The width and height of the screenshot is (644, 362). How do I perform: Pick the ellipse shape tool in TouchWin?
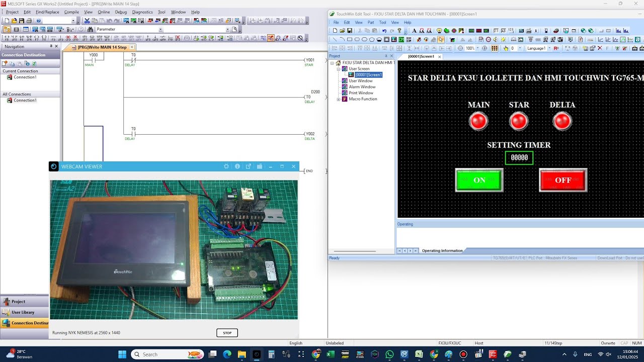tap(365, 39)
